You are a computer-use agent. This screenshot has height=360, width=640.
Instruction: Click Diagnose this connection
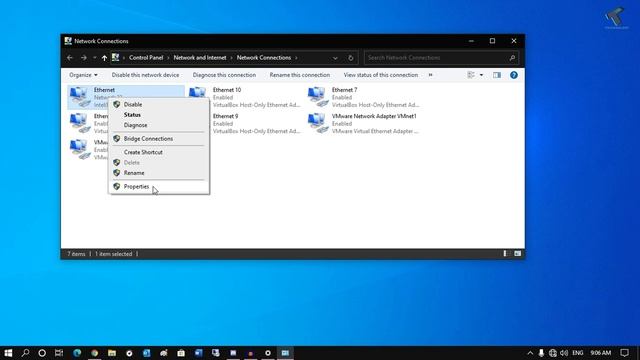224,75
